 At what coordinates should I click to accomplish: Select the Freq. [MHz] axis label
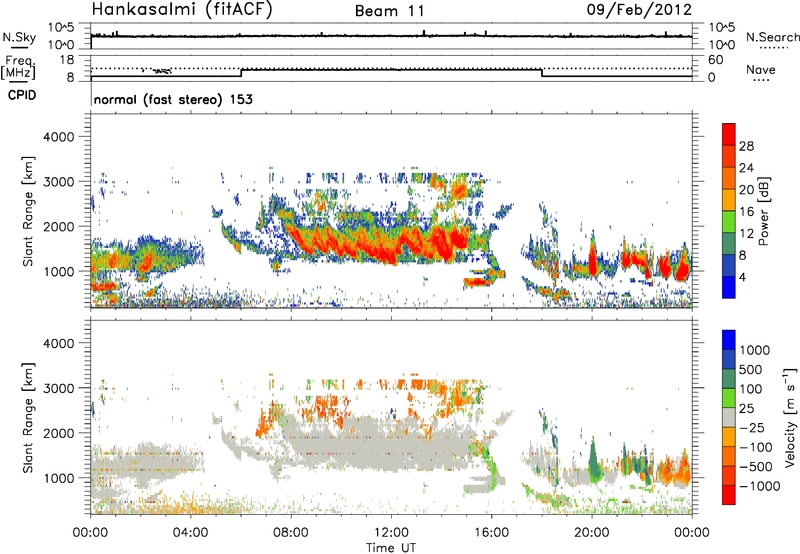(x=18, y=68)
